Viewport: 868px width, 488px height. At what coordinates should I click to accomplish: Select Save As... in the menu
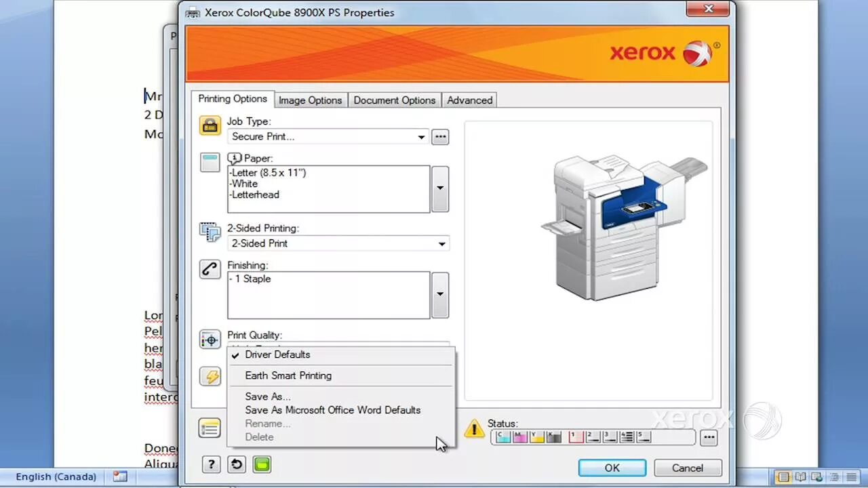pyautogui.click(x=340, y=396)
